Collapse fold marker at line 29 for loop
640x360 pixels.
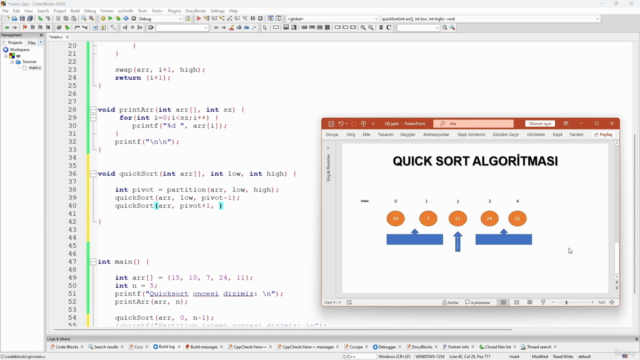[x=93, y=118]
